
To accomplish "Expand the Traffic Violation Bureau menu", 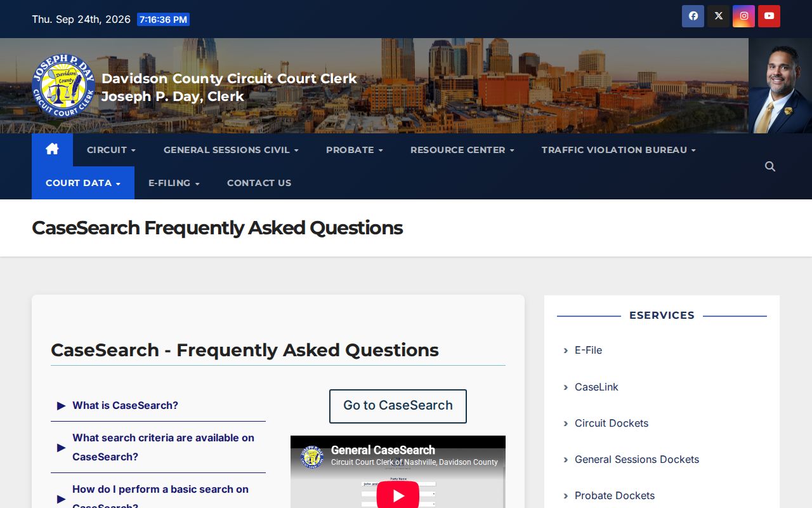I will pos(619,150).
